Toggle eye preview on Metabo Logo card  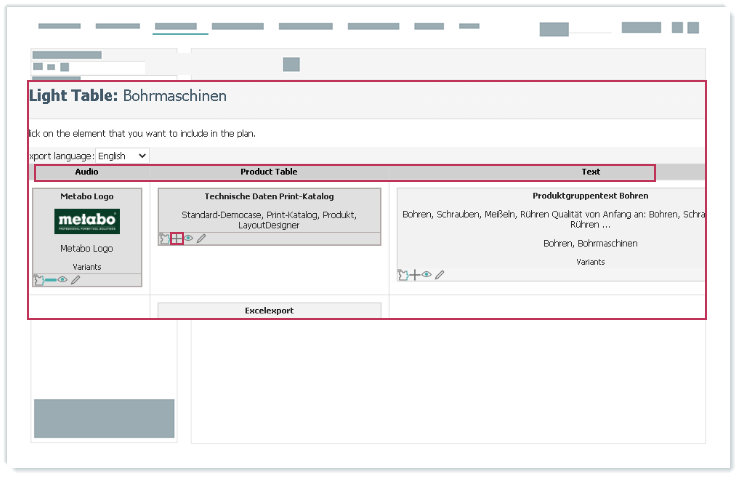click(62, 280)
